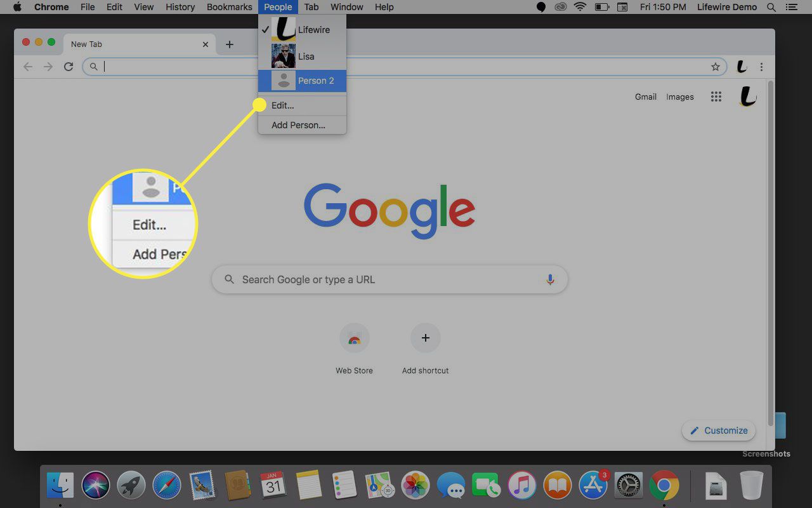This screenshot has height=508, width=812.
Task: Open the Images link
Action: (x=680, y=97)
